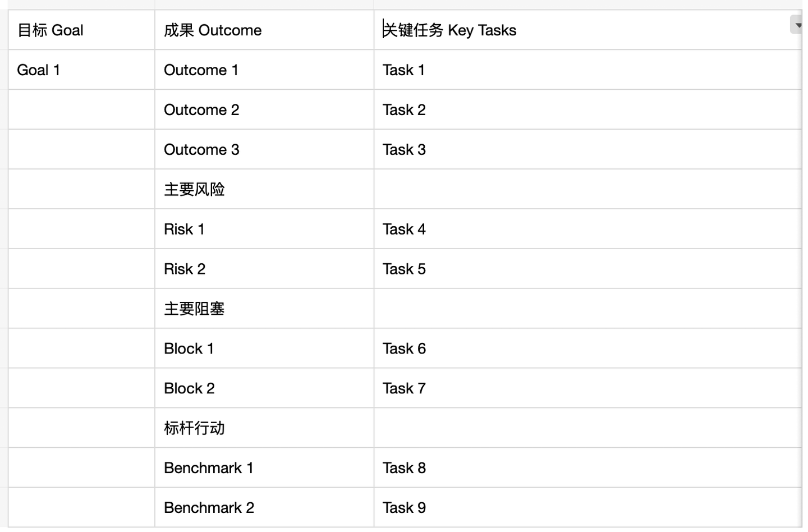Click the Task 5 cell

pos(587,269)
